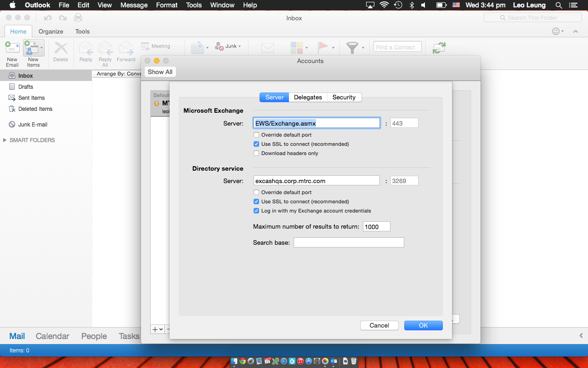Viewport: 588px width, 368px height.
Task: Click the Maximum number of results field
Action: [377, 226]
